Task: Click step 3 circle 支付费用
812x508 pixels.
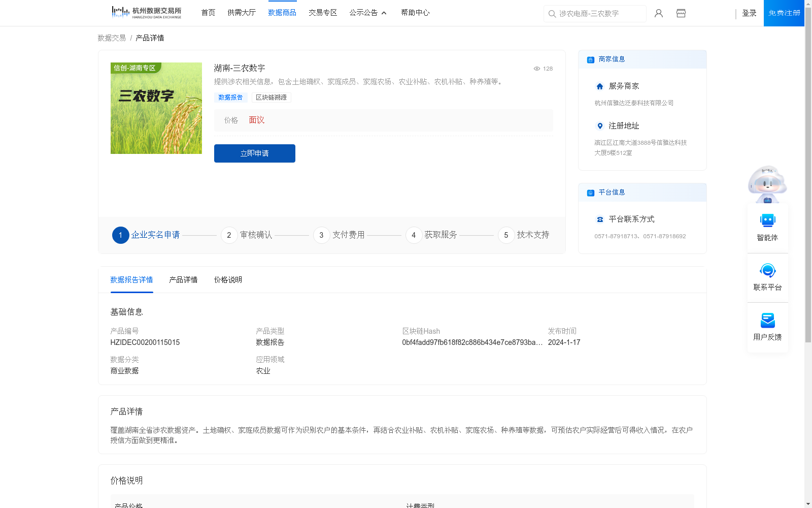Action: click(322, 235)
